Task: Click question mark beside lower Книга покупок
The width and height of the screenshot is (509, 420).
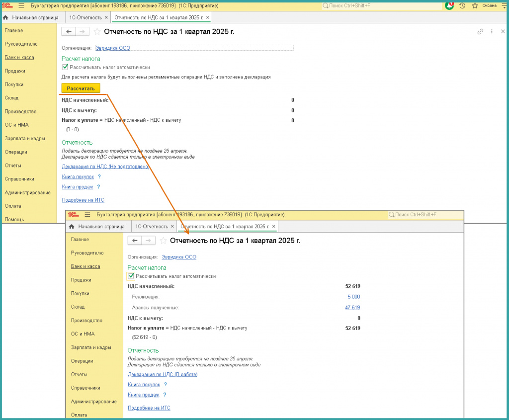Action: click(165, 385)
